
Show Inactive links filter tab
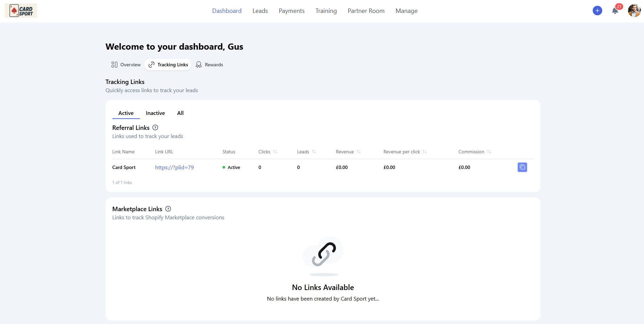[155, 113]
